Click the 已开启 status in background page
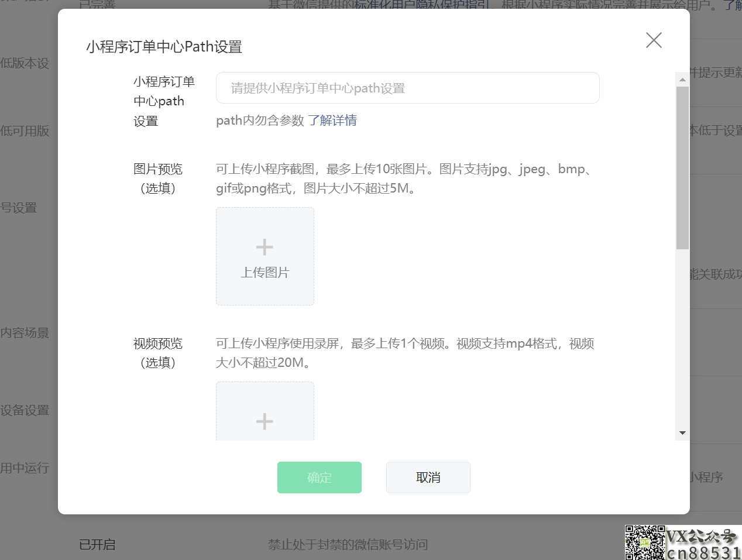The width and height of the screenshot is (742, 560). coord(97,545)
